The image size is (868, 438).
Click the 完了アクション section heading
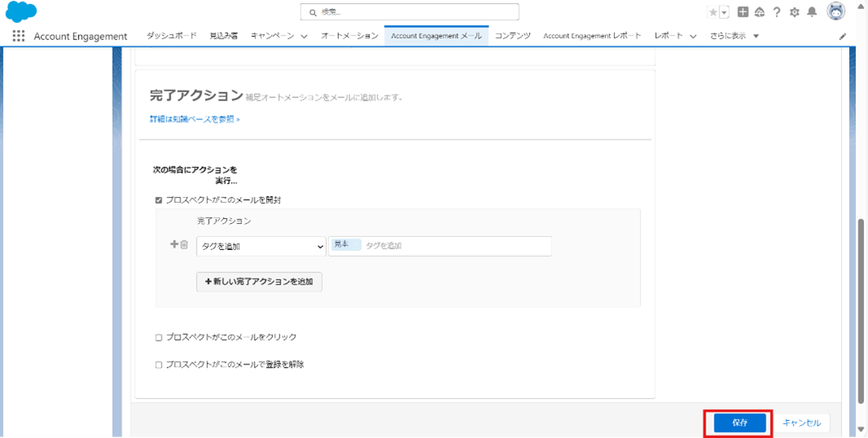(x=197, y=95)
